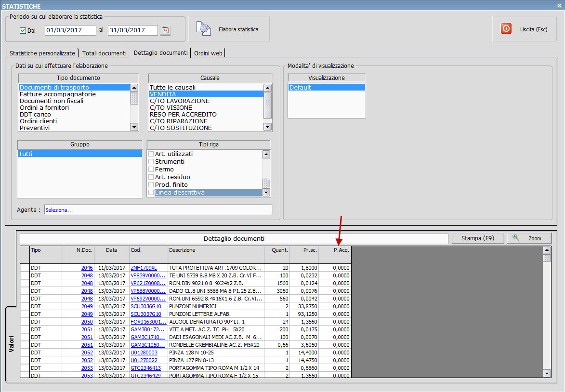Select C/TO RIPARAZIONE causale
Image resolution: width=565 pixels, height=392 pixels.
tap(206, 121)
